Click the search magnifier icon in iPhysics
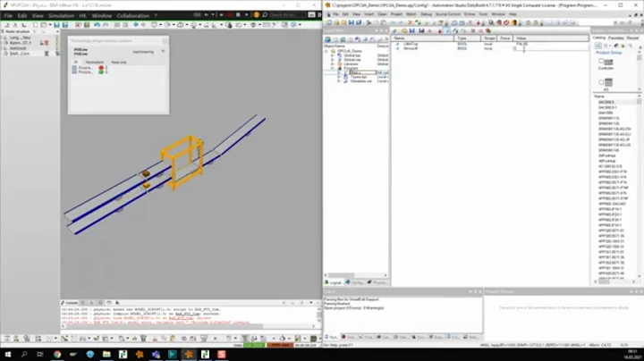The height and width of the screenshot is (361, 644). tap(265, 15)
